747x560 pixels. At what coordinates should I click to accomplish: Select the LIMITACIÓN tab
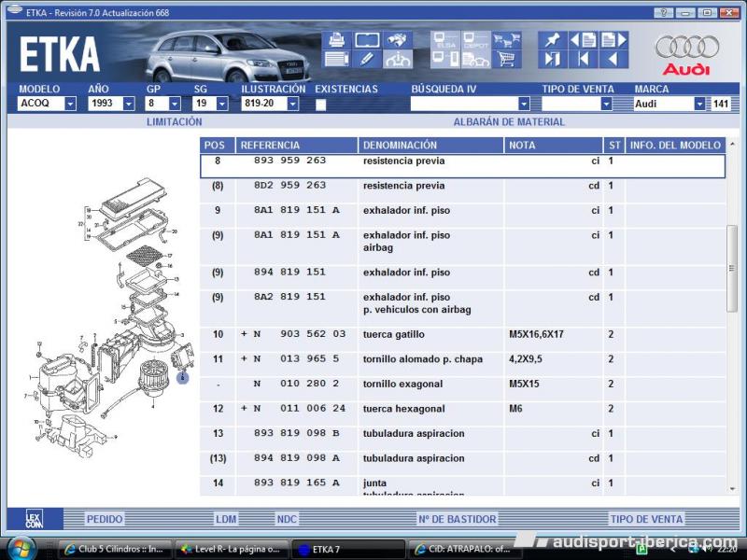[x=175, y=122]
